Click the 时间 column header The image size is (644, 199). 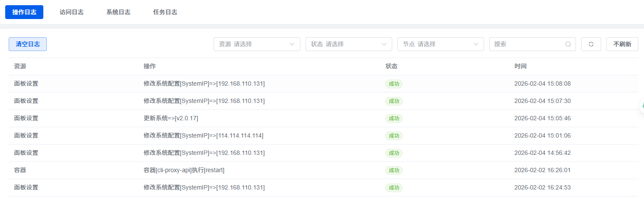click(520, 67)
